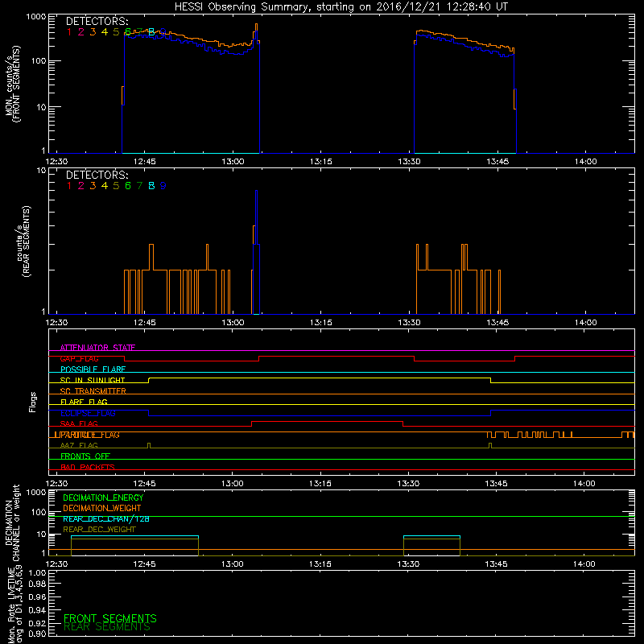The width and height of the screenshot is (644, 644).
Task: Click the REAR SEGMENTS livetime label
Action: coord(107,627)
